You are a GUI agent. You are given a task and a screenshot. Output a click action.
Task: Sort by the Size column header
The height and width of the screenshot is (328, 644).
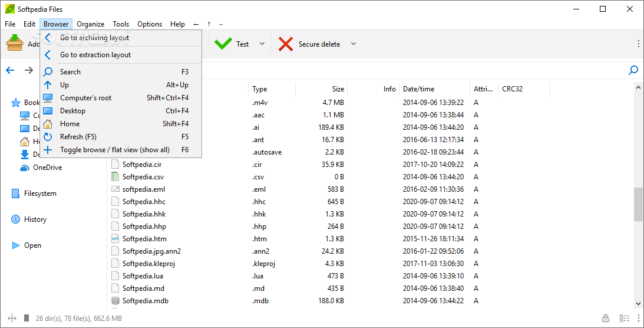(322, 88)
